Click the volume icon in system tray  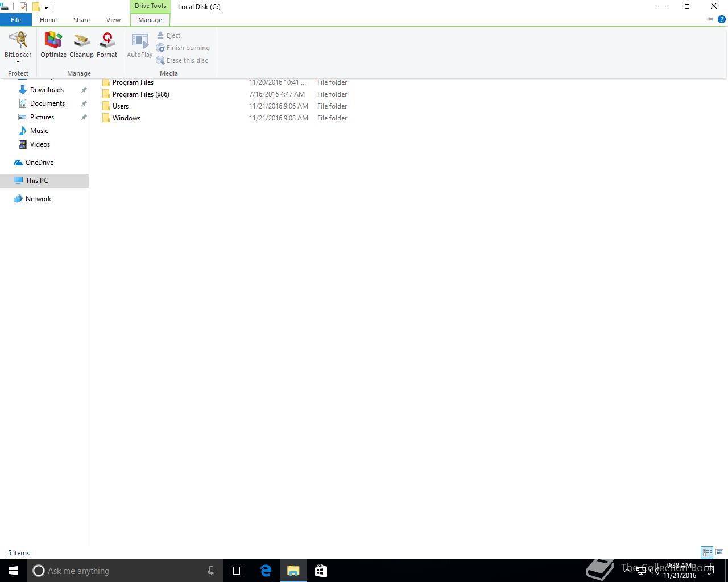(x=654, y=571)
